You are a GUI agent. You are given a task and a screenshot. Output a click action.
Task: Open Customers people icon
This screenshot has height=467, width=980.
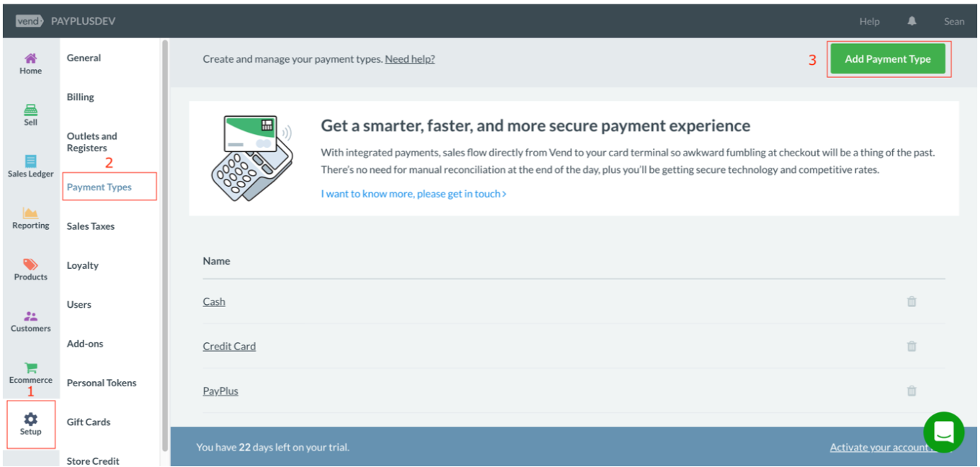pyautogui.click(x=30, y=316)
